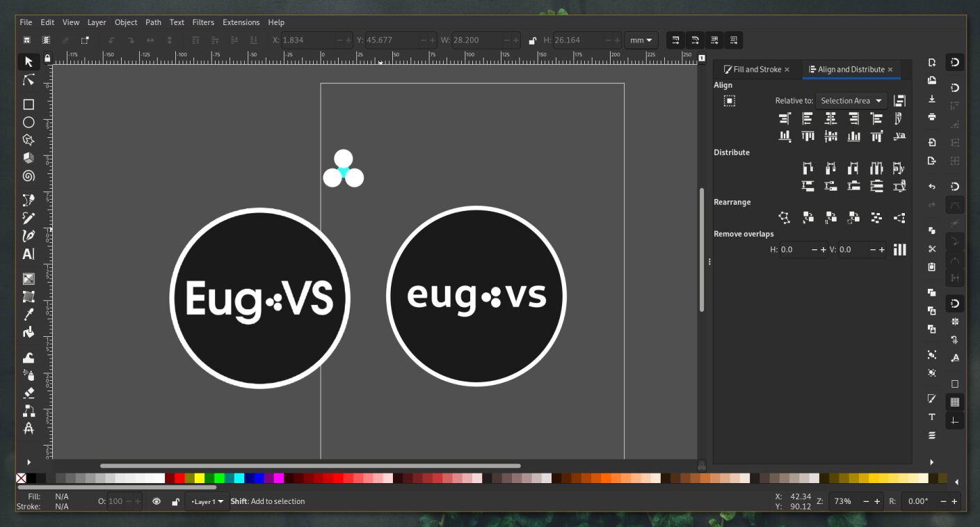Toggle Layer 1 visibility eye icon

click(x=156, y=501)
